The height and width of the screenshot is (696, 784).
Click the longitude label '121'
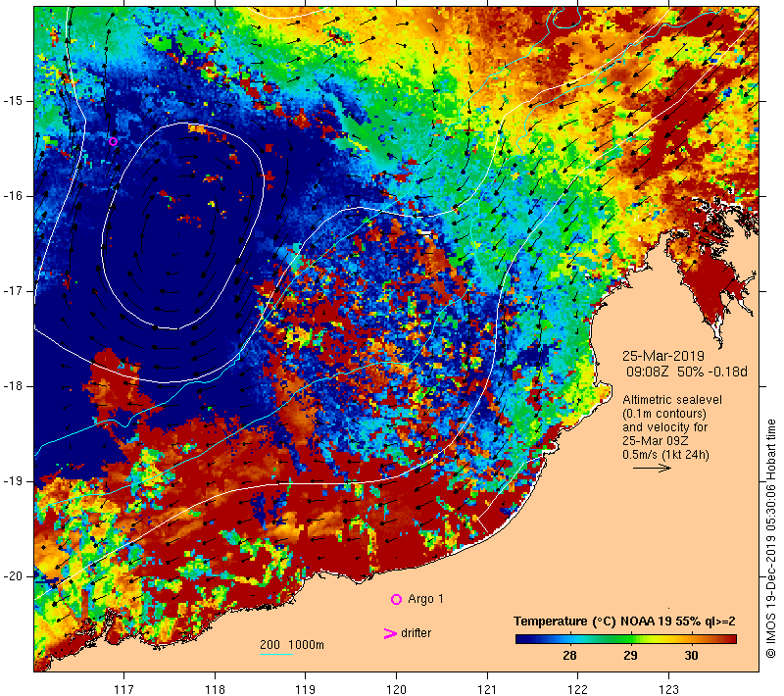487,689
